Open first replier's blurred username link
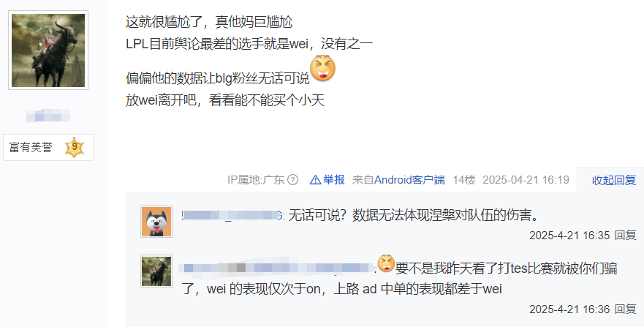 [x=232, y=215]
